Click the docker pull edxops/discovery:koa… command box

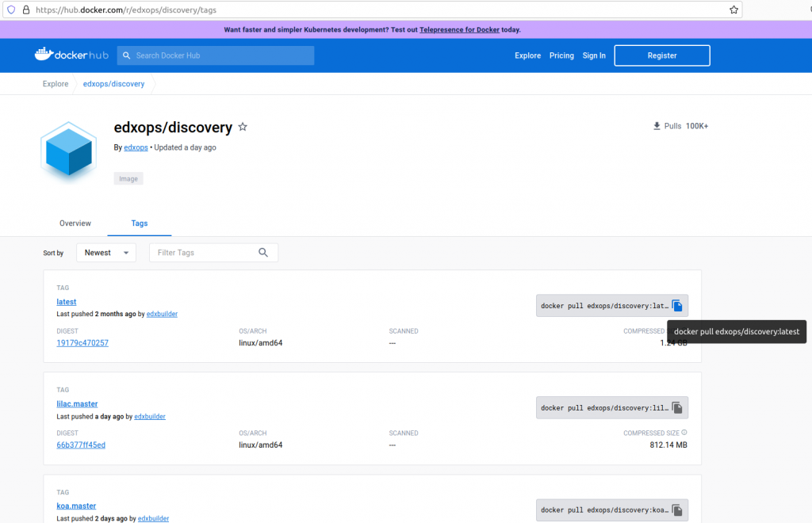click(612, 510)
